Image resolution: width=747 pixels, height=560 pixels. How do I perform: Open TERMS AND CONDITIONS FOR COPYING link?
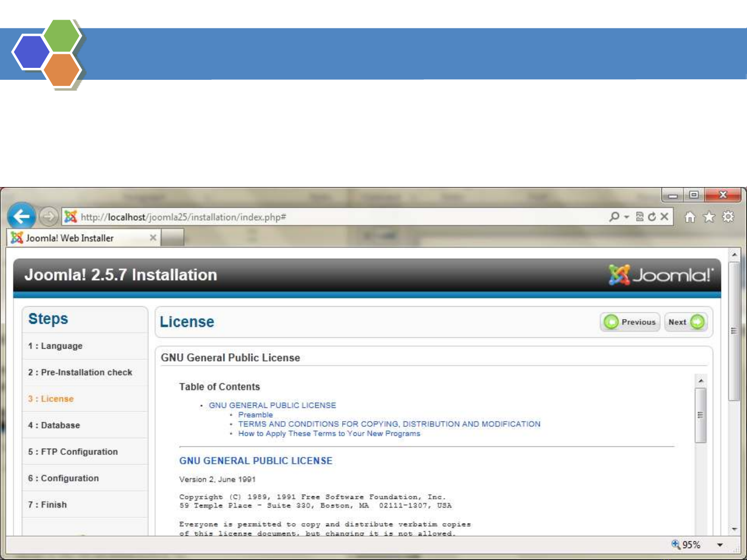click(x=389, y=424)
